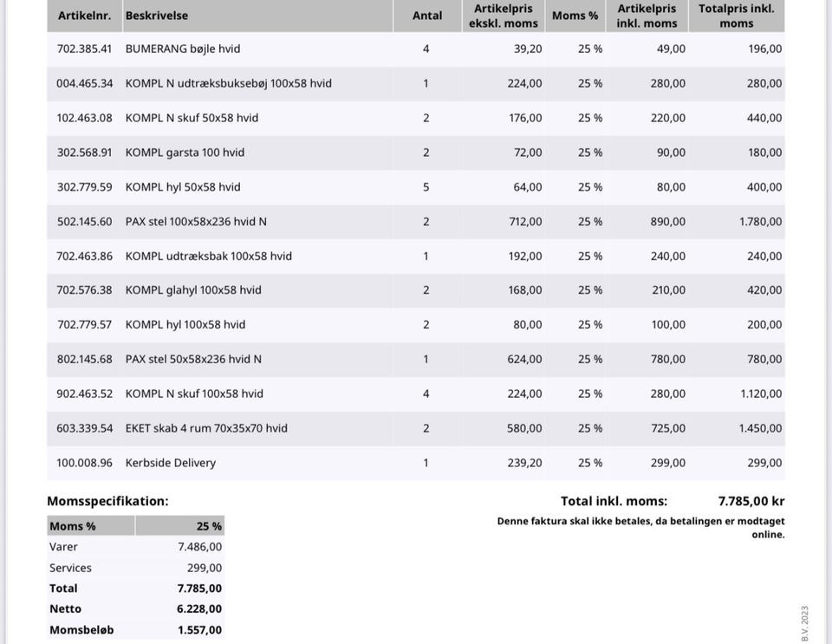Click the EKET skab 4 rum description
832x644 pixels.
(206, 428)
